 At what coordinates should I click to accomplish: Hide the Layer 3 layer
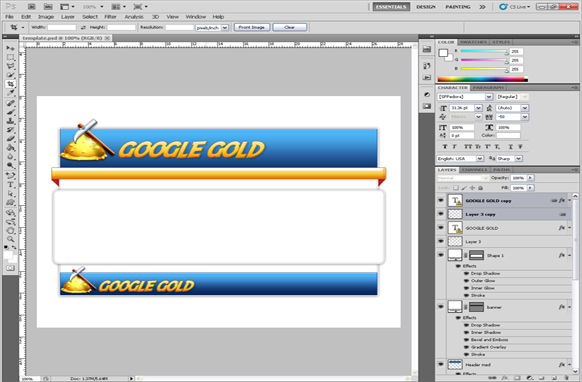[441, 242]
